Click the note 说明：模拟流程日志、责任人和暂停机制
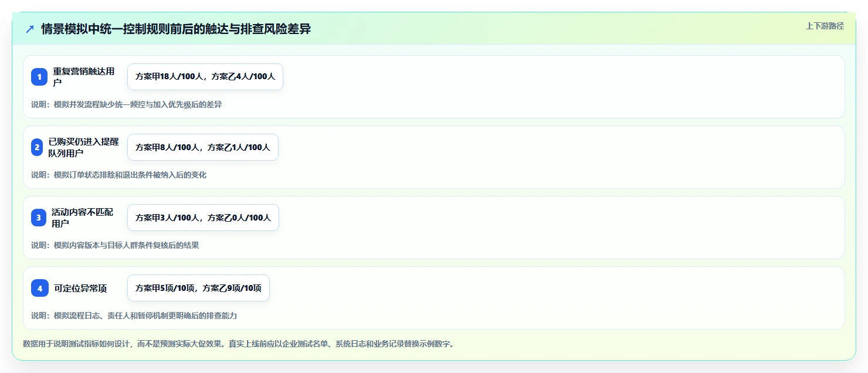 click(x=134, y=316)
